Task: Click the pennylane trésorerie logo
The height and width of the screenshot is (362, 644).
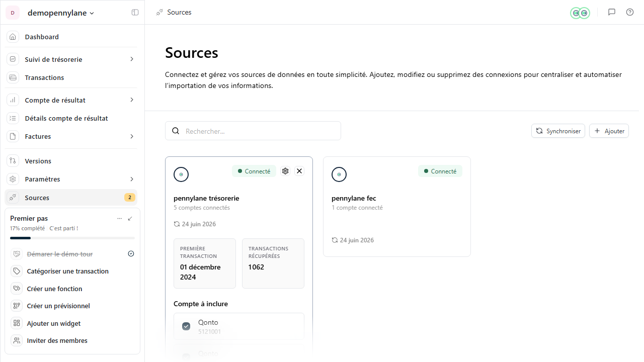Action: point(181,174)
